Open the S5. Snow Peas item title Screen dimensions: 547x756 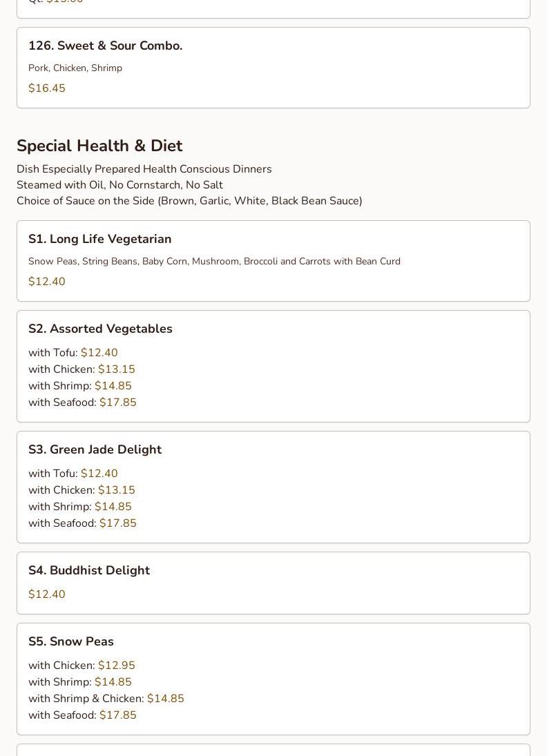[71, 641]
